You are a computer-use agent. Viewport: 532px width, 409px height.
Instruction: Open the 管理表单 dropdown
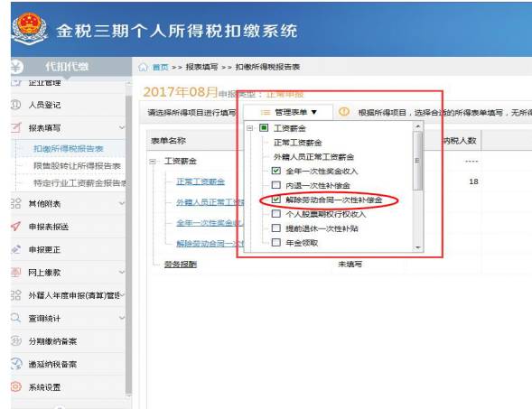[288, 112]
